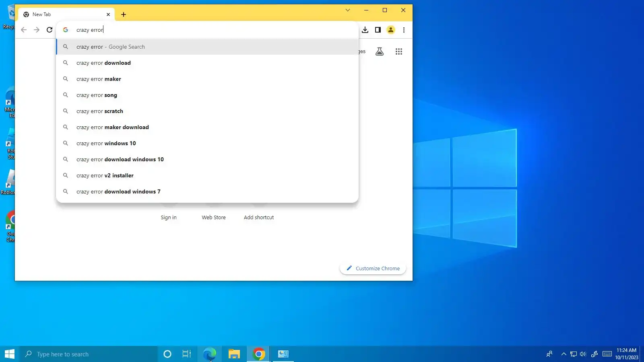The width and height of the screenshot is (644, 362).
Task: Choose the 'crazy error song' suggestion
Action: [207, 95]
